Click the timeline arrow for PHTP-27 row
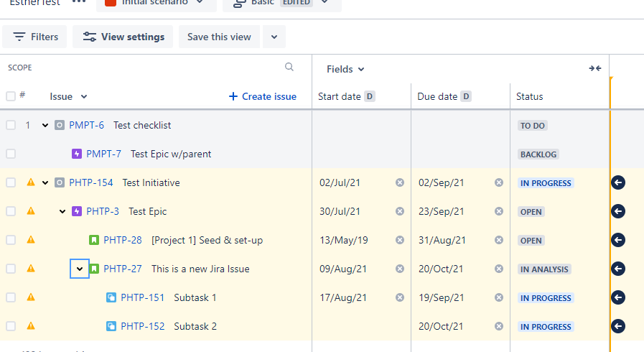The image size is (644, 352). coord(618,269)
